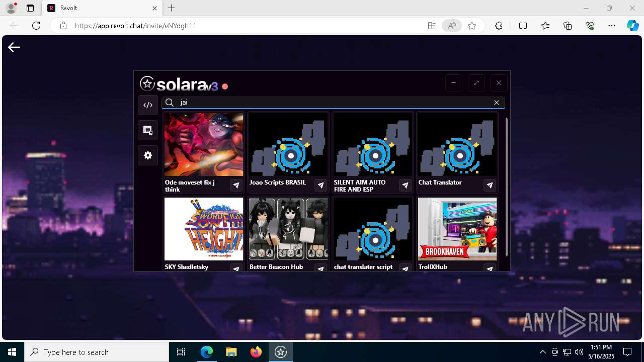The image size is (644, 362).
Task: Open Copilot sidebar icon
Action: 633,26
